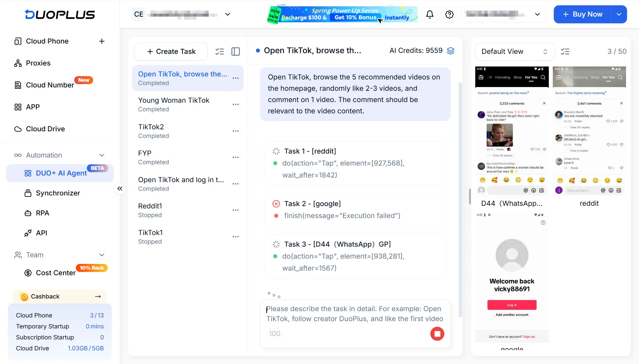Viewport: 639px width, 364px height.
Task: Collapse the Team section
Action: [x=102, y=255]
